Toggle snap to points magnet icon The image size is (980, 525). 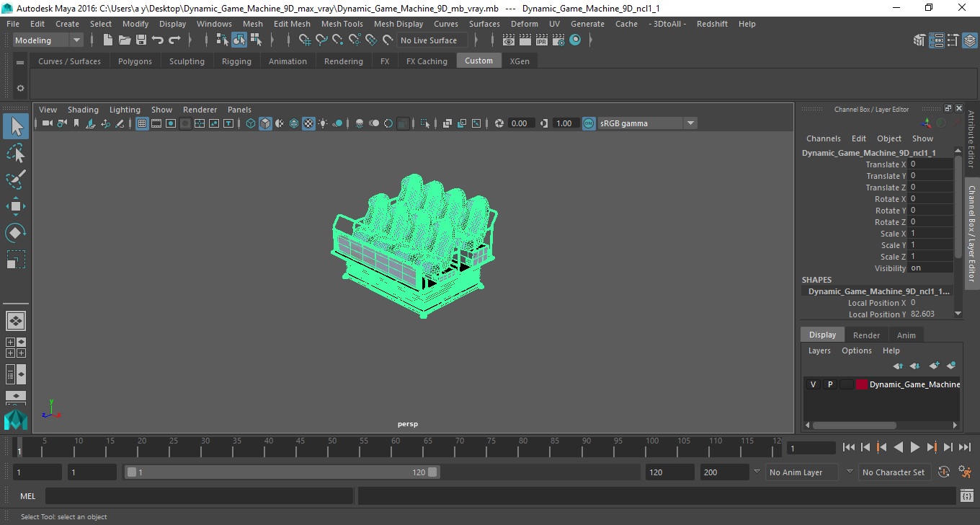(338, 40)
